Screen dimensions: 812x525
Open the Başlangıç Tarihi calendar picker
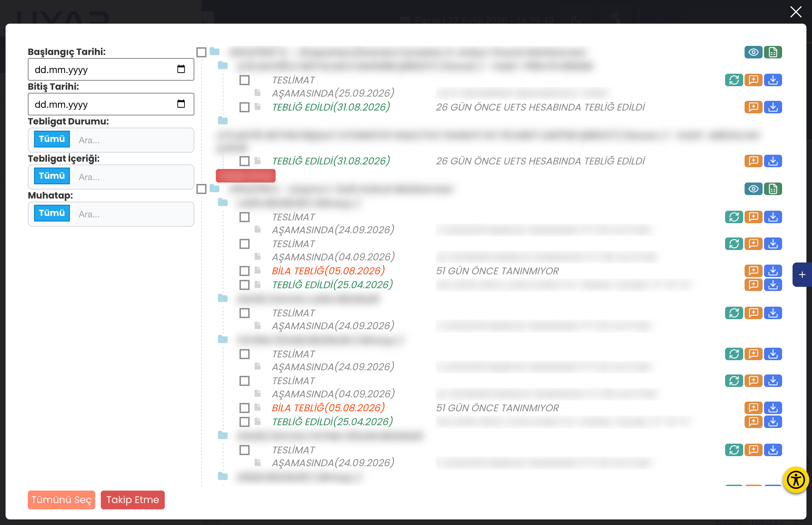[181, 69]
